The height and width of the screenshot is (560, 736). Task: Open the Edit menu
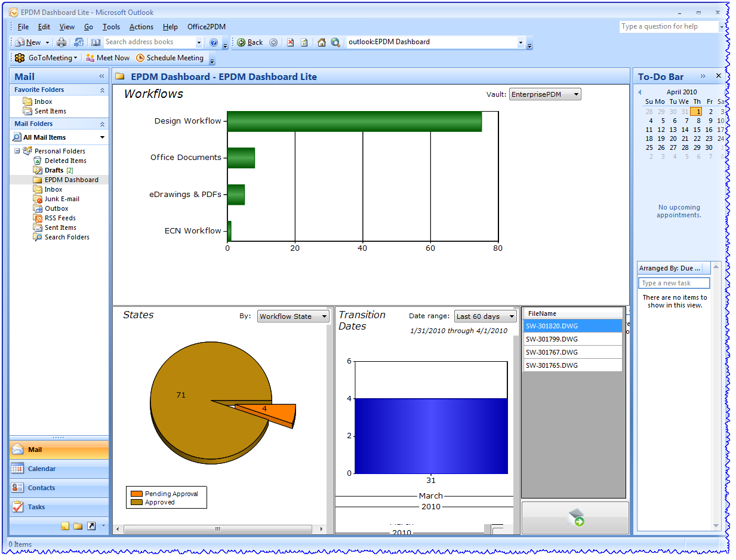click(x=44, y=27)
